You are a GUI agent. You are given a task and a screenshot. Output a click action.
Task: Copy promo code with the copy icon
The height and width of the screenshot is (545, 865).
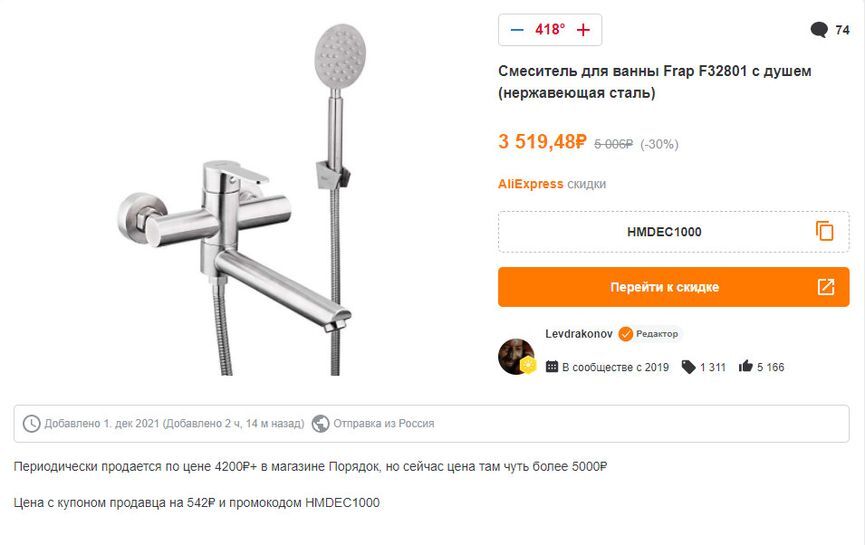[x=825, y=231]
